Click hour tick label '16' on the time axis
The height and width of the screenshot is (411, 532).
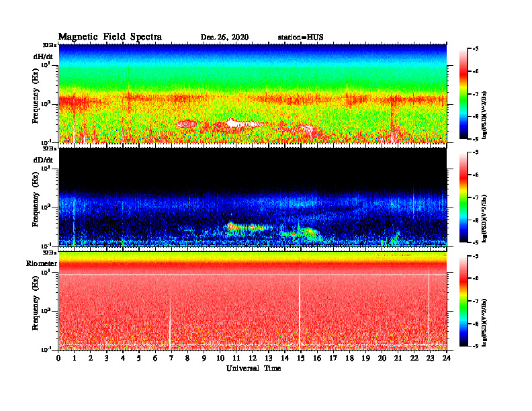pyautogui.click(x=317, y=358)
